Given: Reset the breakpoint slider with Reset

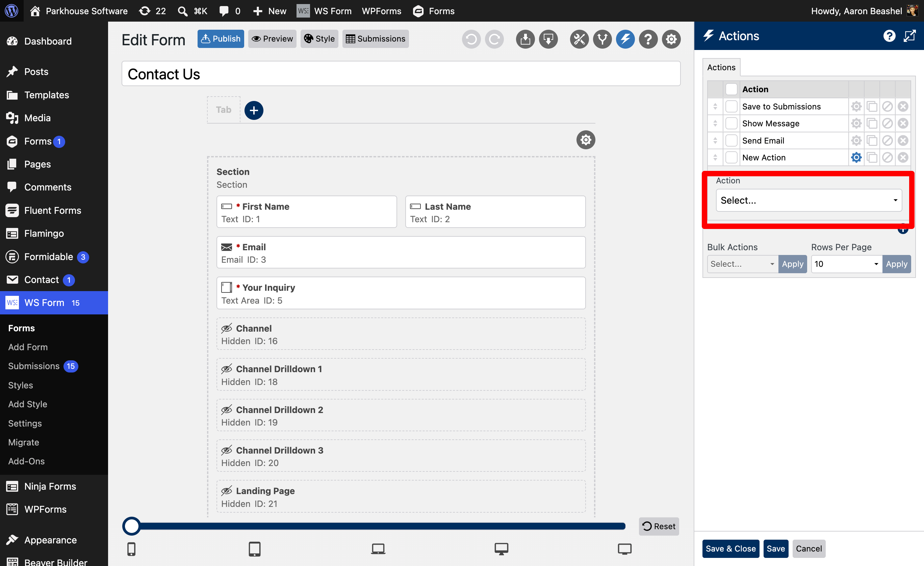Looking at the screenshot, I should (659, 526).
